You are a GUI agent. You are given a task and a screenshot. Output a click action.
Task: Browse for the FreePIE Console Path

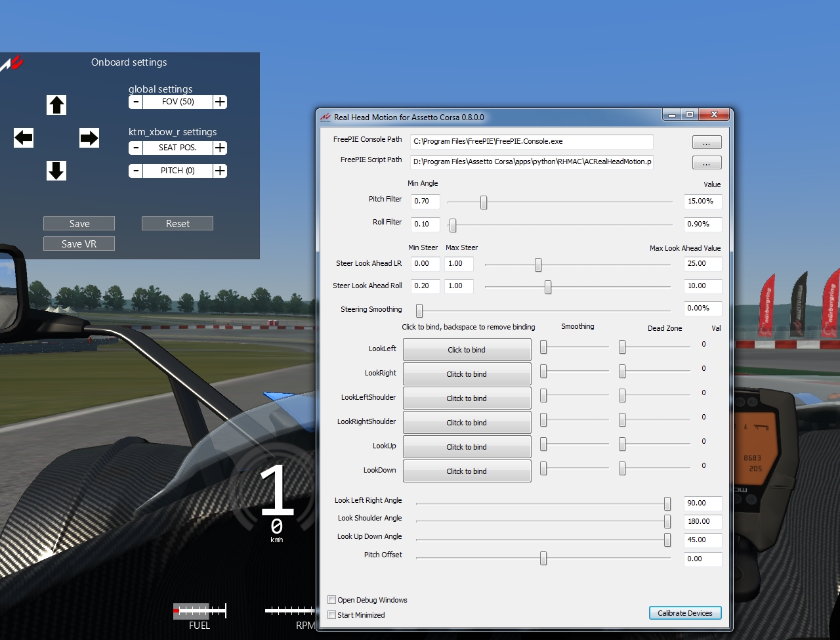706,142
